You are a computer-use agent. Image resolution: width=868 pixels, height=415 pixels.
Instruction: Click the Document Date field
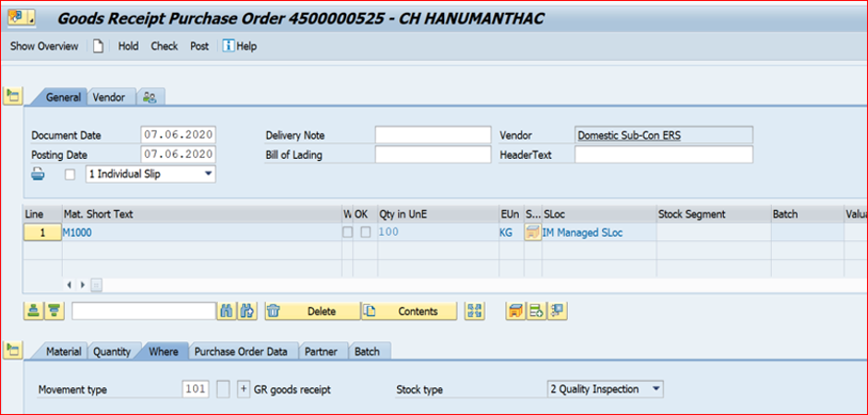pyautogui.click(x=177, y=135)
